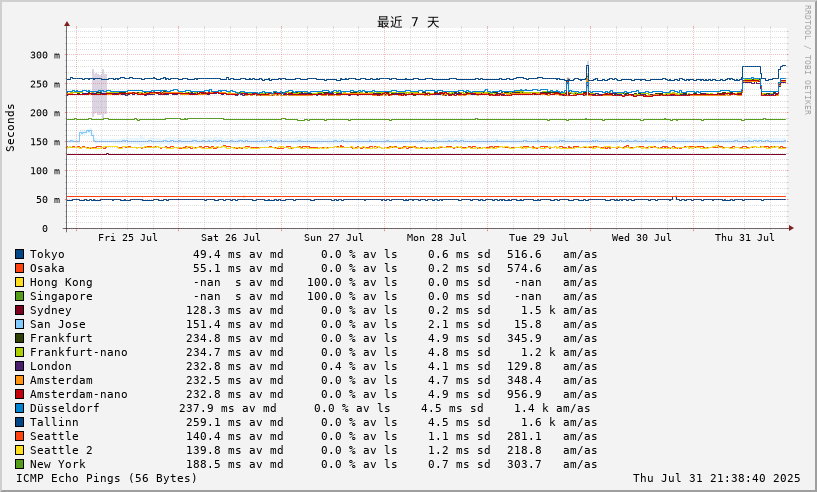Click the Amsterdam-nano legend color swatch

click(x=19, y=395)
